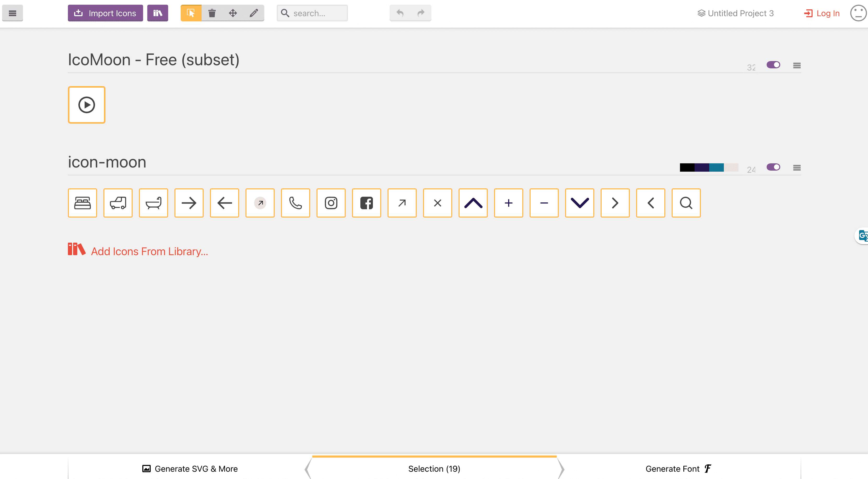Click the icon-moon set title

(x=107, y=162)
